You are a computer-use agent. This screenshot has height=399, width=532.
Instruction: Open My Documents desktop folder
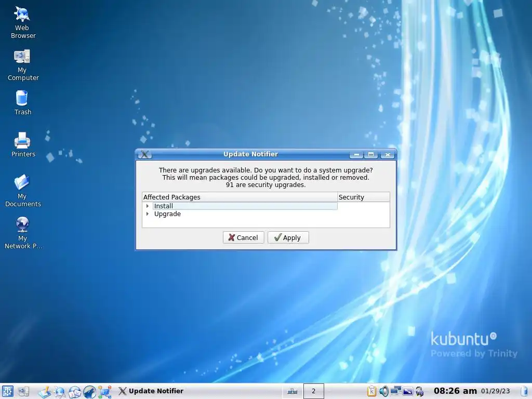click(22, 190)
